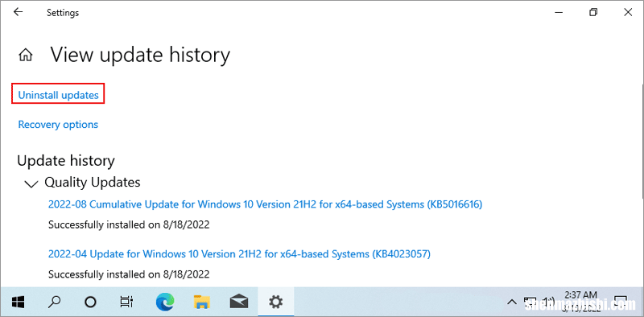Open the Uninstall updates link

pos(58,95)
